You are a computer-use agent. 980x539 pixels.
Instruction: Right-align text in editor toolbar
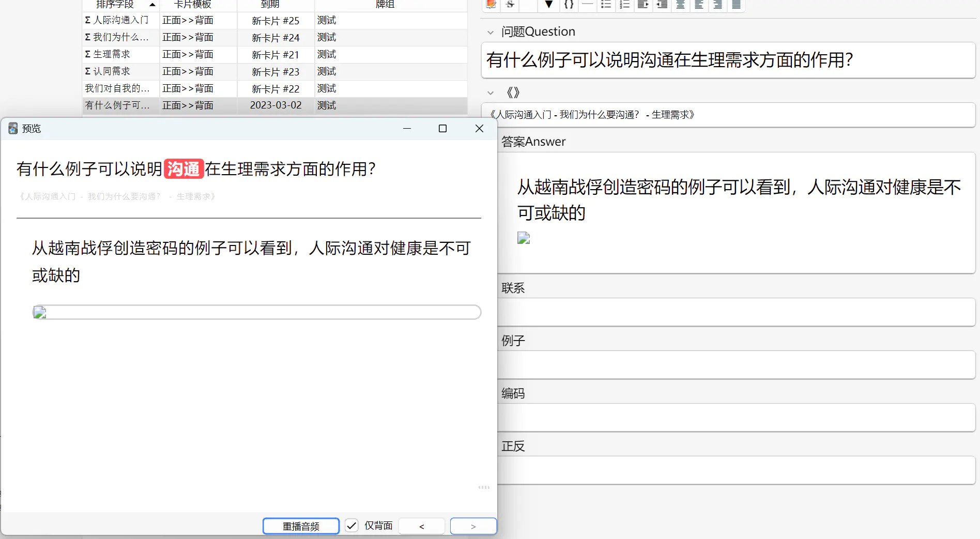pyautogui.click(x=717, y=5)
